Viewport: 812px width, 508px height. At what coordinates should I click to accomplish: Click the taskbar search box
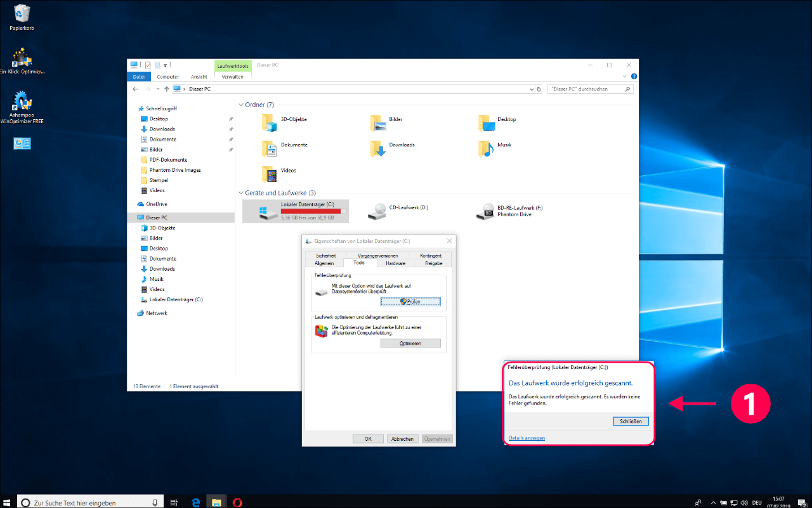point(89,502)
